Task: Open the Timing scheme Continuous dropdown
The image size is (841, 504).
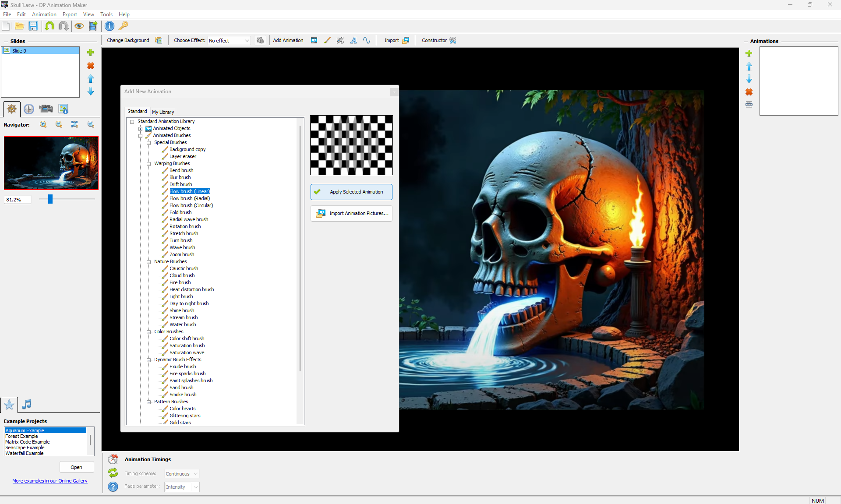Action: point(182,474)
